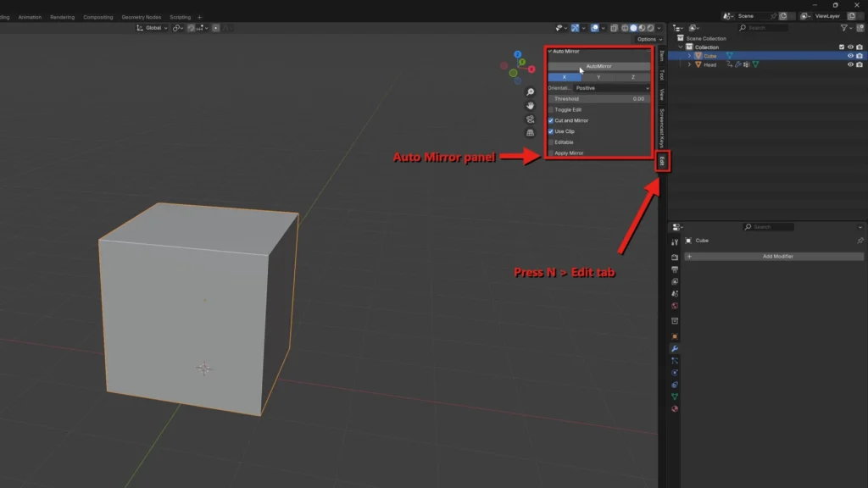Screen dimensions: 868x488
Task: Switch to the View sidebar tab
Action: point(661,95)
